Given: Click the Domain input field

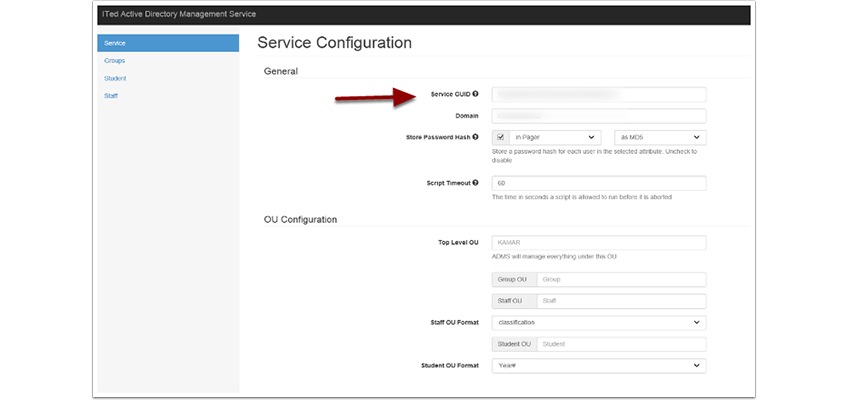Looking at the screenshot, I should pos(599,116).
